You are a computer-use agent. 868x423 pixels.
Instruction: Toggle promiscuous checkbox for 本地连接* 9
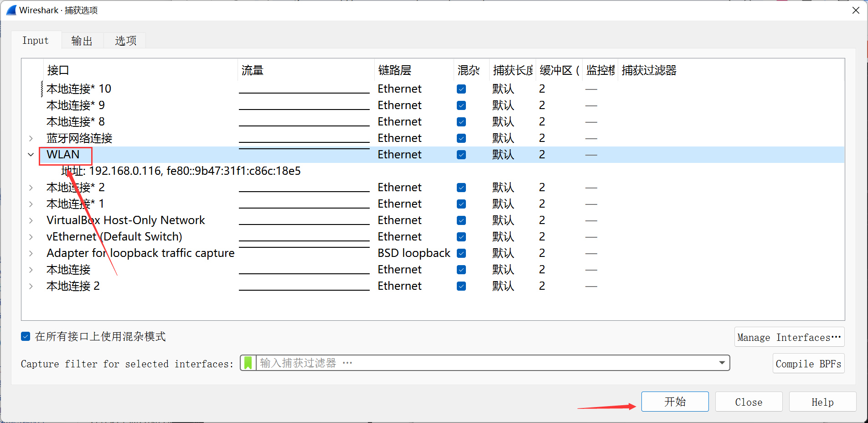[x=461, y=105]
